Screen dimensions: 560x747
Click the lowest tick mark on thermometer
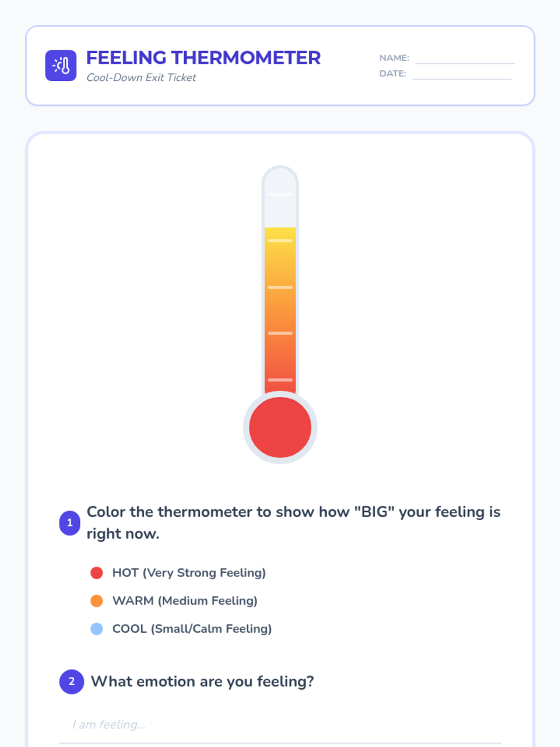280,380
